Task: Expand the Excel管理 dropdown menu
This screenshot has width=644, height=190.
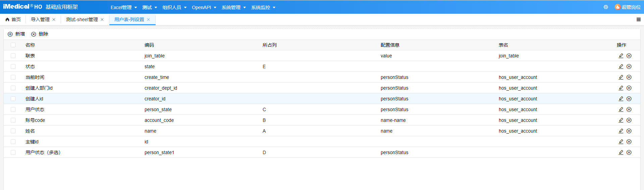Action: click(x=123, y=7)
